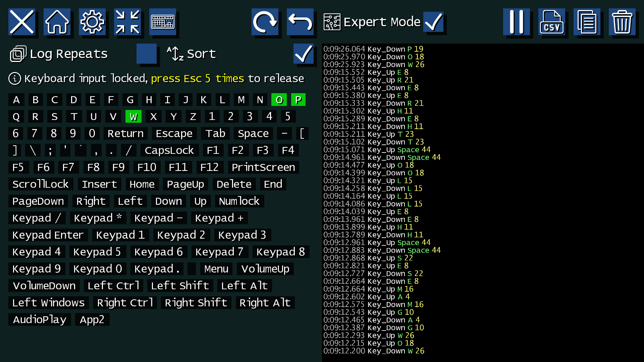
Task: Open settings with the gear icon
Action: pyautogui.click(x=92, y=22)
